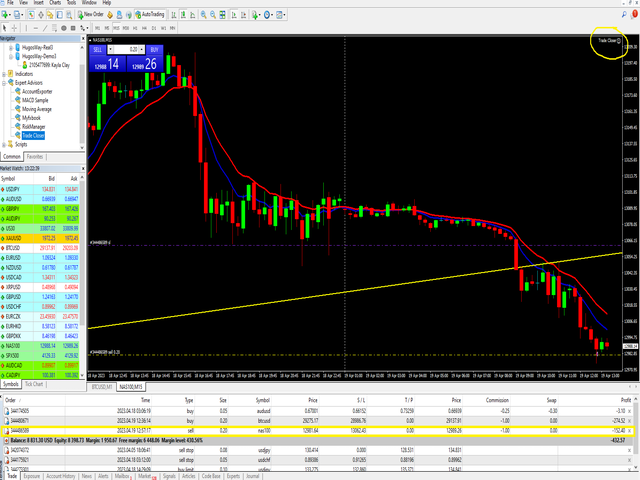Select the M15 timeframe button
Image resolution: width=640 pixels, height=480 pixels.
[116, 28]
